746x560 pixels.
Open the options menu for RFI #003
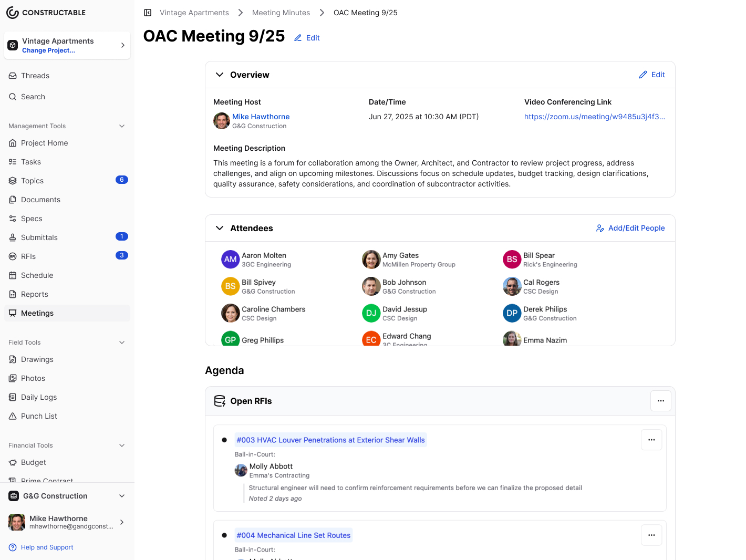click(651, 440)
